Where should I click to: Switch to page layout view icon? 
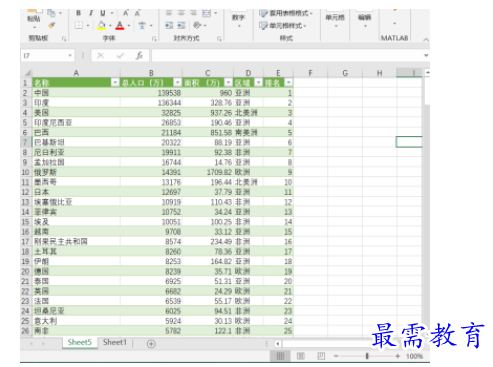(x=301, y=356)
